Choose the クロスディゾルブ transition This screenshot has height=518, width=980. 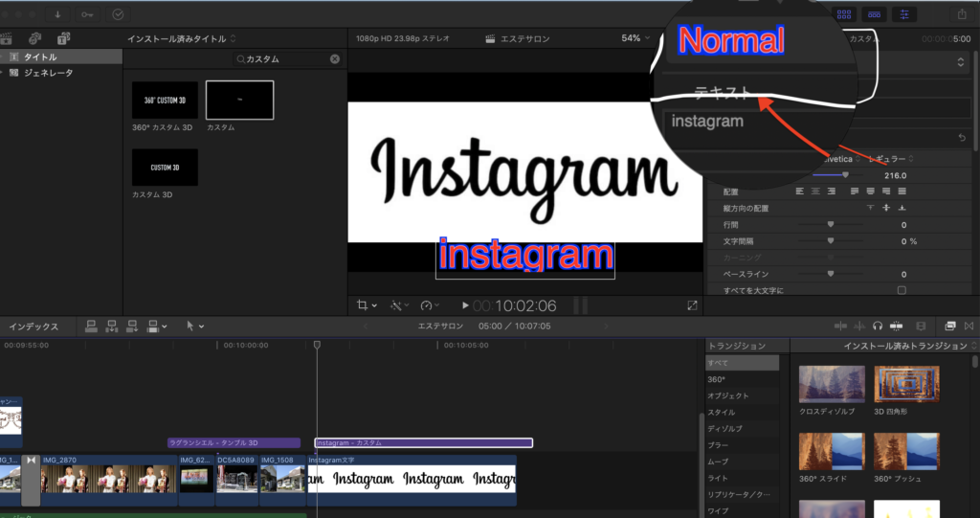coord(832,384)
